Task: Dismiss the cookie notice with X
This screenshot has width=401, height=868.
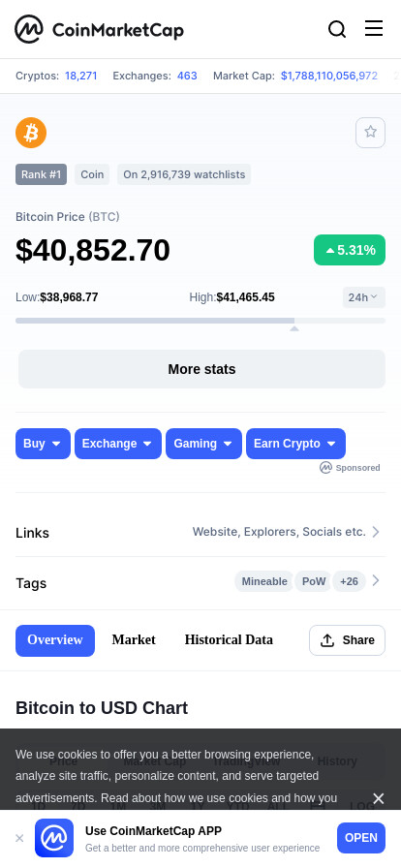Action: click(x=379, y=798)
